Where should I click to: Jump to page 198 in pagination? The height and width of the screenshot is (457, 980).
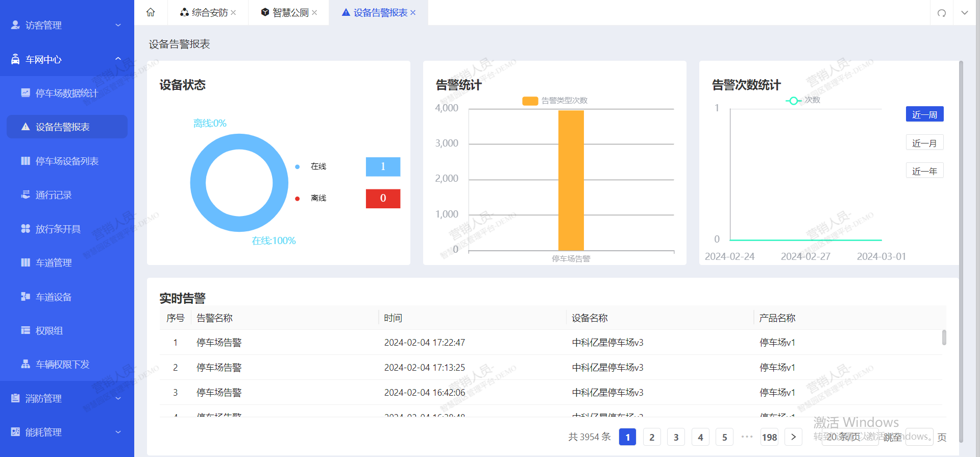pyautogui.click(x=769, y=437)
